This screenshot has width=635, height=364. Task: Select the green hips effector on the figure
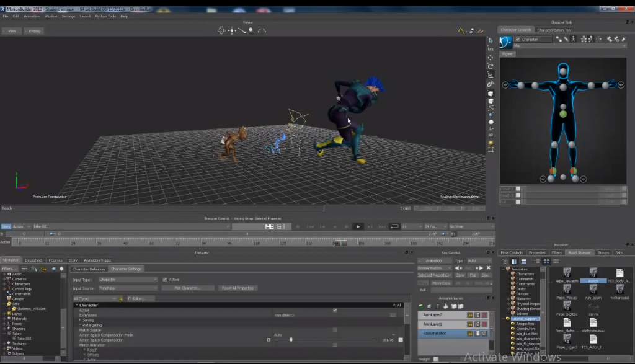[563, 115]
